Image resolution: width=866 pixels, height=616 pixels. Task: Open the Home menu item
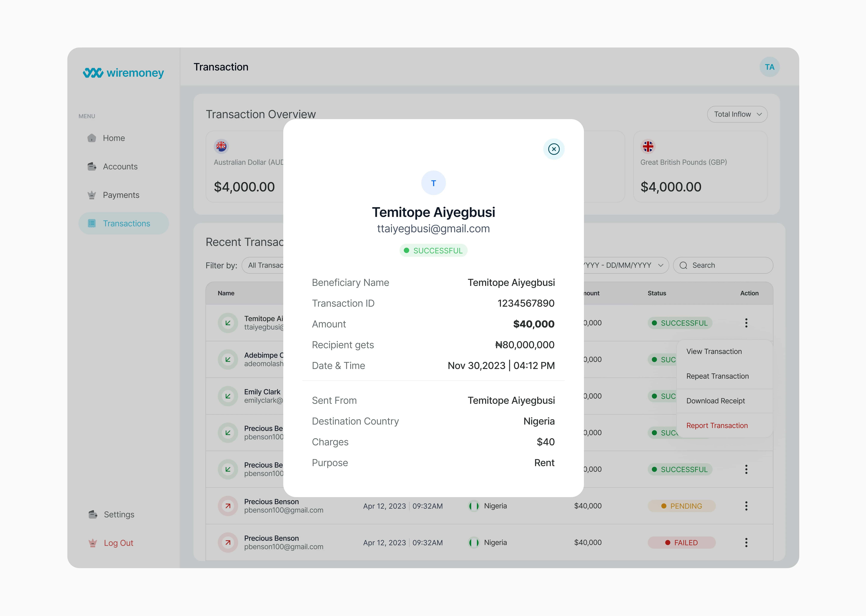pos(124,138)
